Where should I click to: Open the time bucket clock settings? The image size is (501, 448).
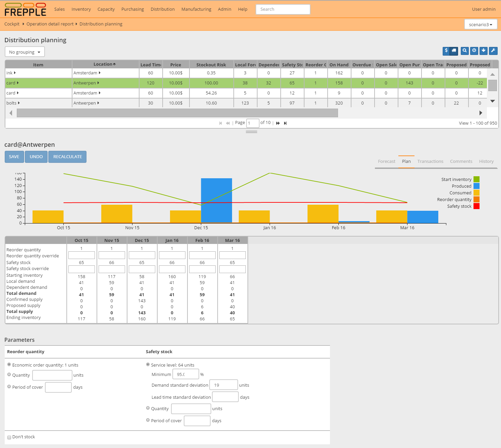coord(474,51)
